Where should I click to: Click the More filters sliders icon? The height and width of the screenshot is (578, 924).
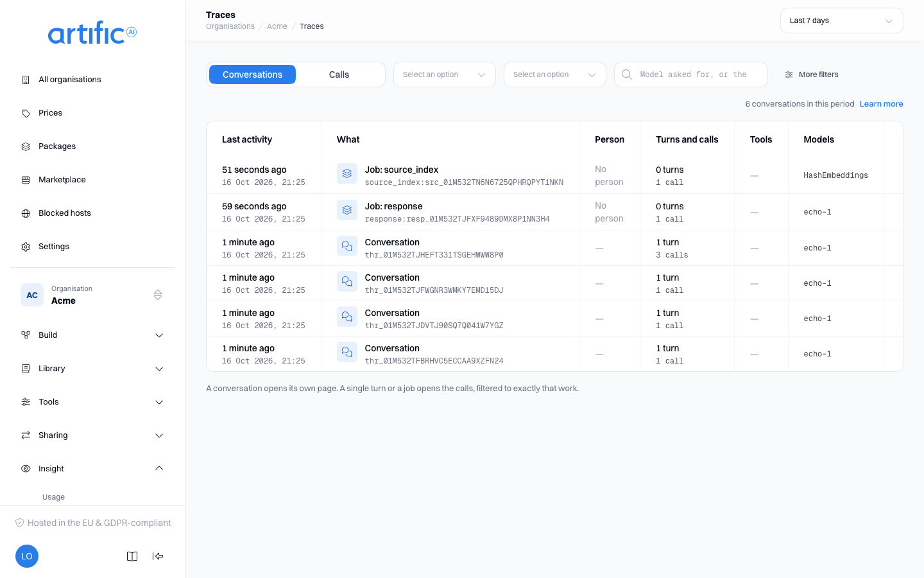[x=789, y=74]
